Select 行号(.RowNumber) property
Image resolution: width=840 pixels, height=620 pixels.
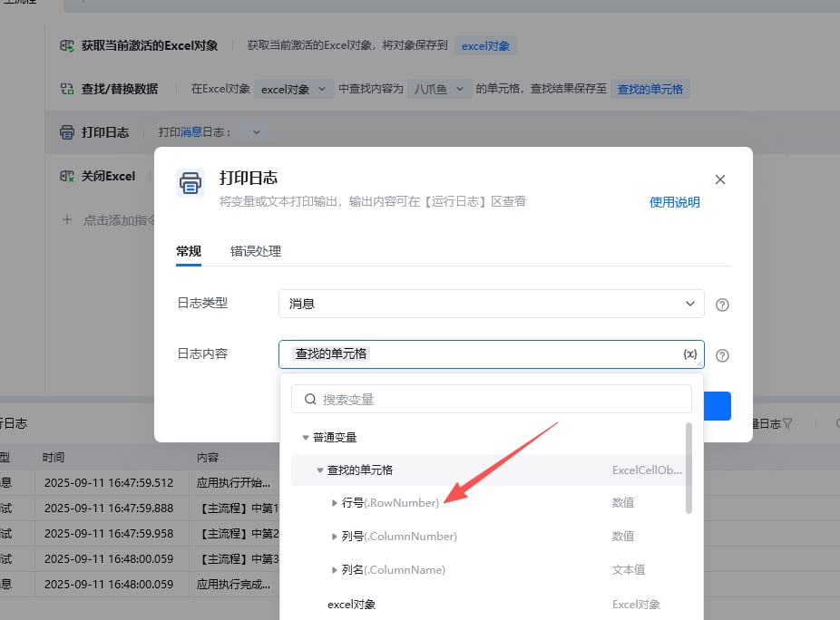pyautogui.click(x=390, y=503)
